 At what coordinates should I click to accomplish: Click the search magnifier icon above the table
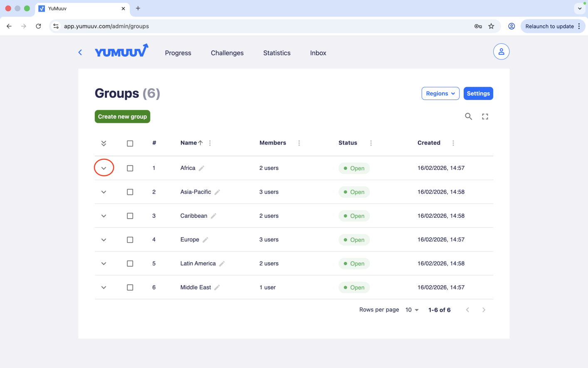468,117
